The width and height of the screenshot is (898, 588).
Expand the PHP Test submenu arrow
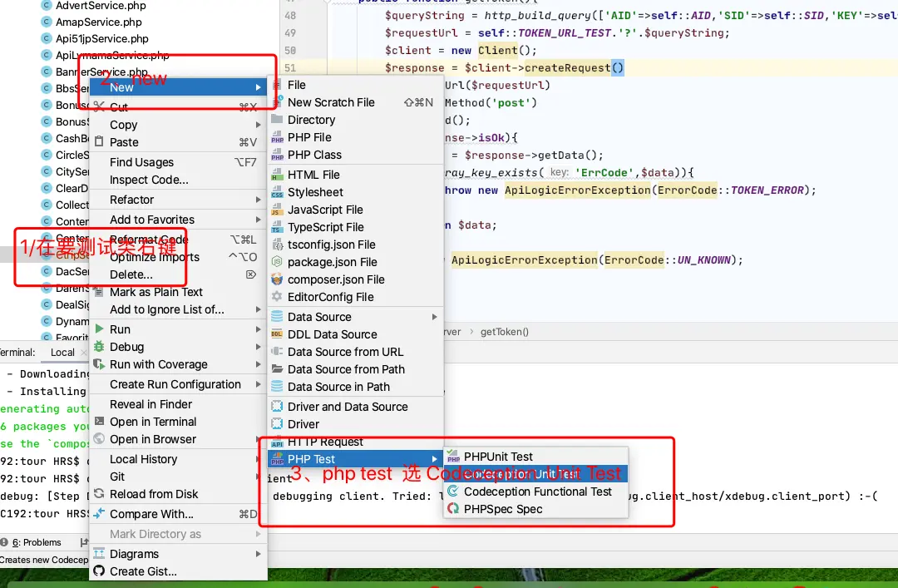435,459
